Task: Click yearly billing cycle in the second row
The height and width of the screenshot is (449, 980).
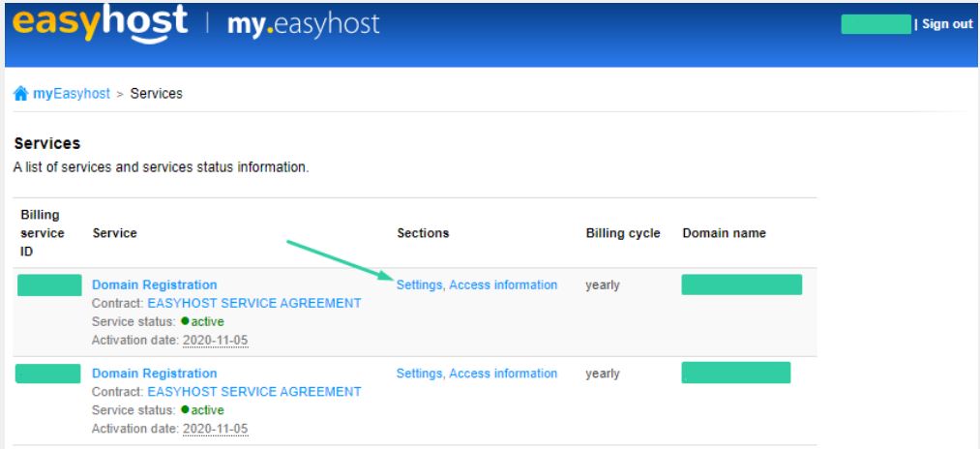Action: click(603, 374)
